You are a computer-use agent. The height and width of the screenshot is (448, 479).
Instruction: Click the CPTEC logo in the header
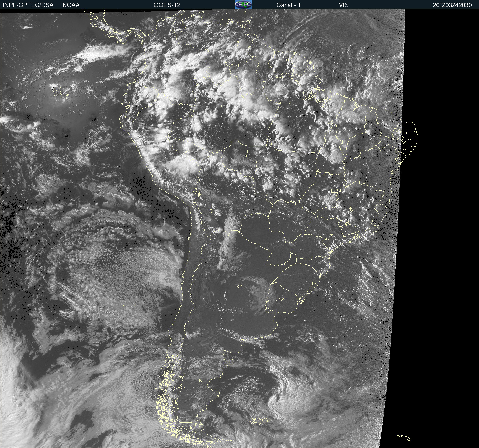243,5
